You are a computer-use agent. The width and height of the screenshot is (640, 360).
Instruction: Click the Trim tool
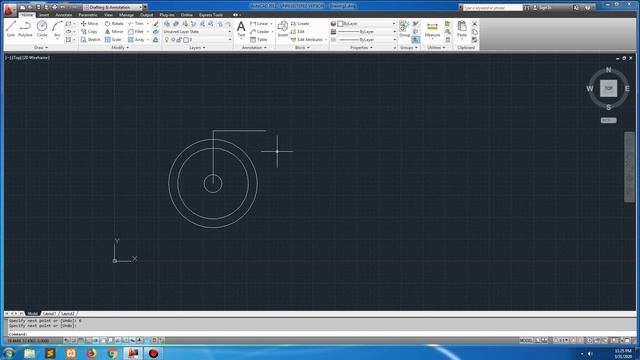click(136, 24)
